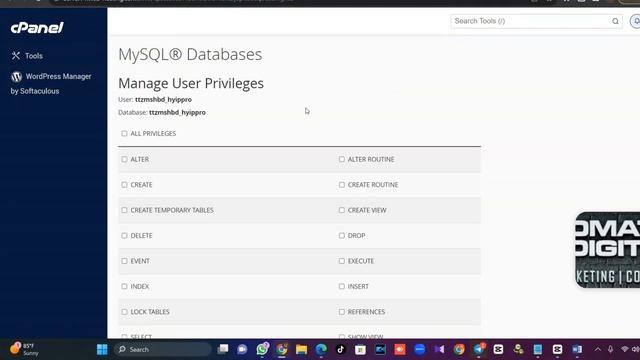Click the ALTER ROUTINE label text
Image resolution: width=640 pixels, height=360 pixels.
coord(371,159)
